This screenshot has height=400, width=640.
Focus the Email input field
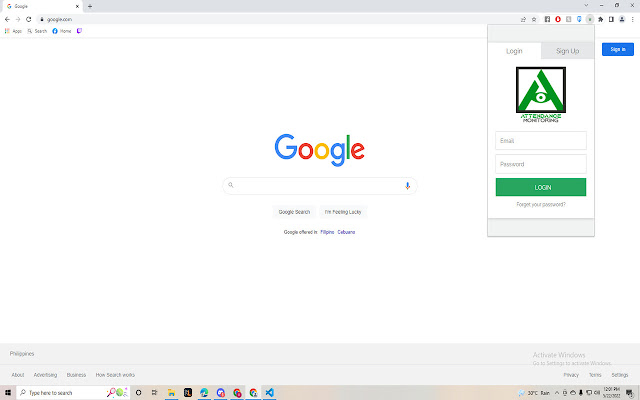[x=541, y=140]
